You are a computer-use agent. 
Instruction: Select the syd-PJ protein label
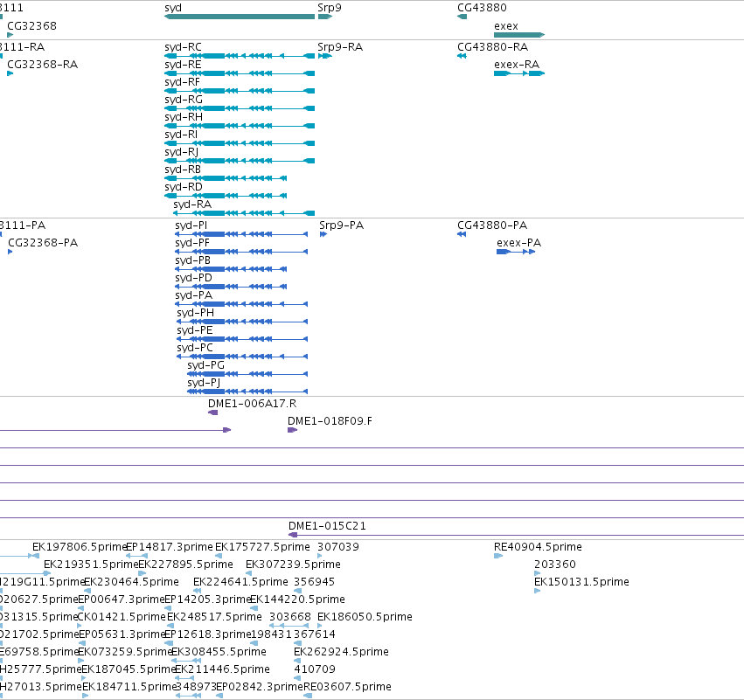(x=204, y=383)
